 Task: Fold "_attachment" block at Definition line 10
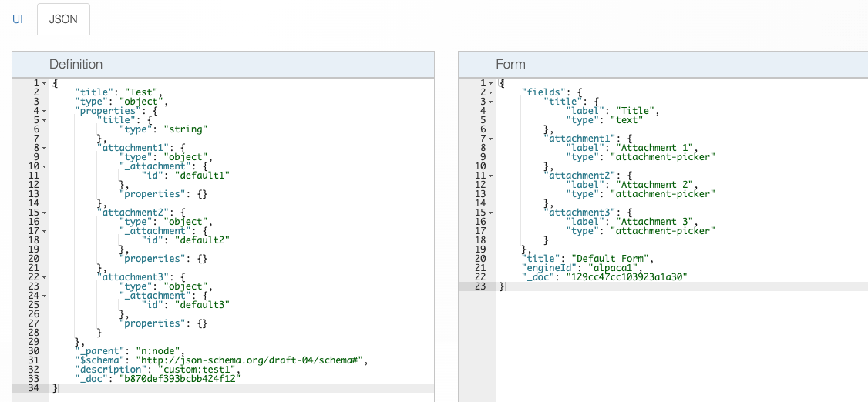point(44,166)
